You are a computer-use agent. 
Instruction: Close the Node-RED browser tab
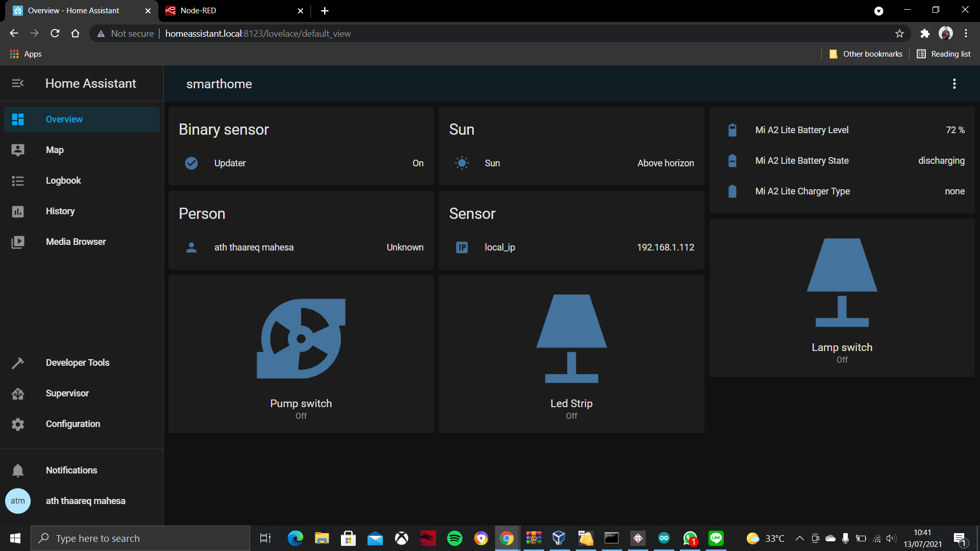coord(301,11)
